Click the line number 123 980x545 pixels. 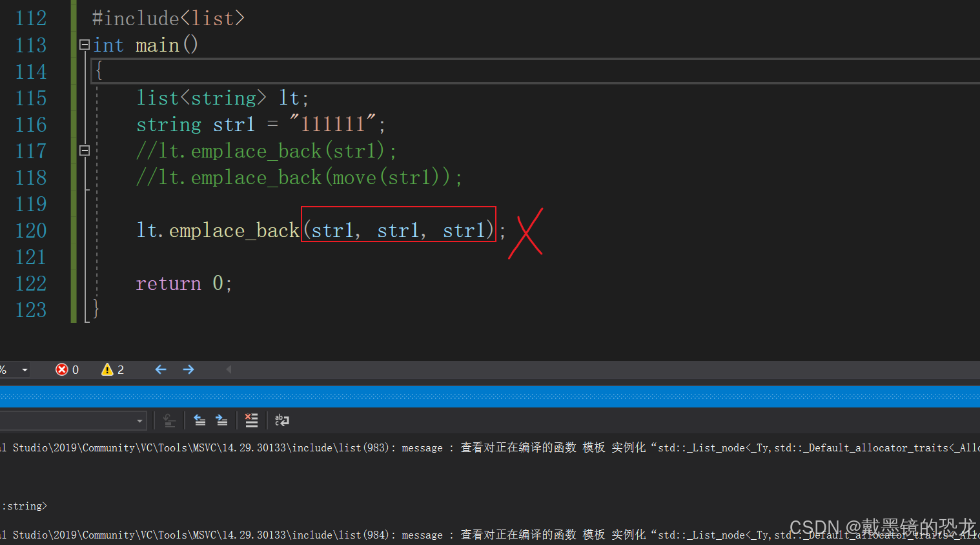[31, 310]
